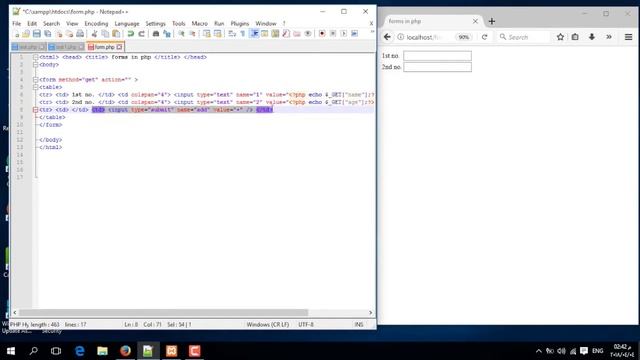The height and width of the screenshot is (360, 640).
Task: Collapse the table fold marker on line 5
Action: [36, 87]
